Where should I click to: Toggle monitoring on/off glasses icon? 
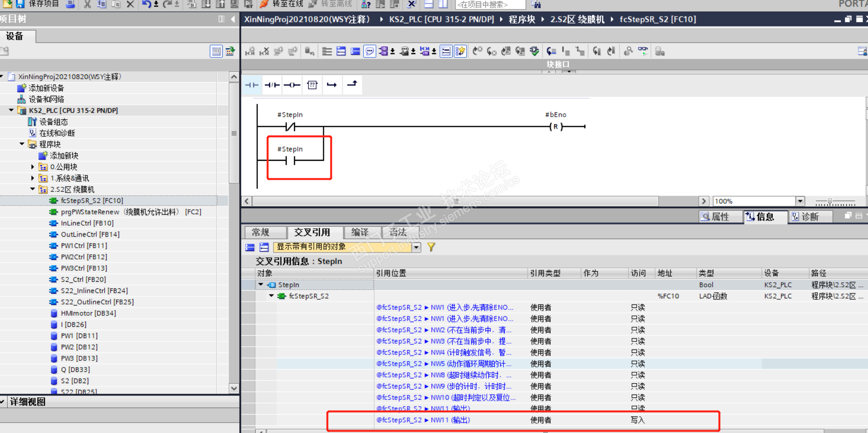click(x=643, y=51)
